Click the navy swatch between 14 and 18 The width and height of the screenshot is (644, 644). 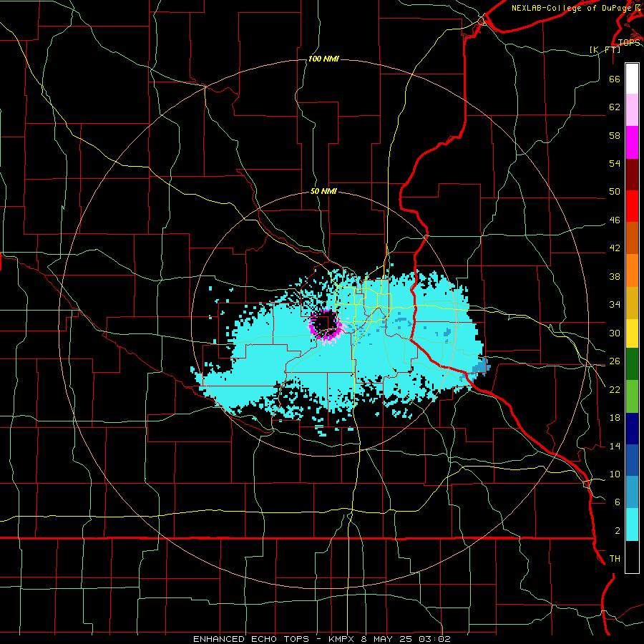632,429
